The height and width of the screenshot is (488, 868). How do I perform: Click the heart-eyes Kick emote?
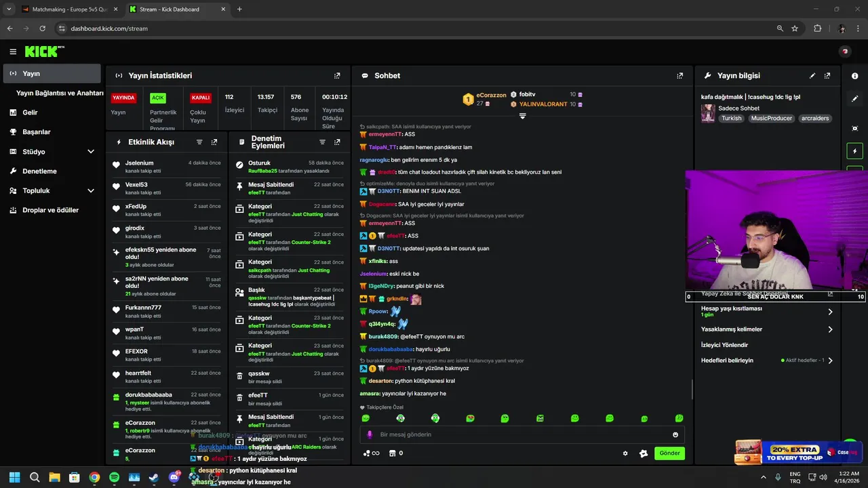pos(470,418)
